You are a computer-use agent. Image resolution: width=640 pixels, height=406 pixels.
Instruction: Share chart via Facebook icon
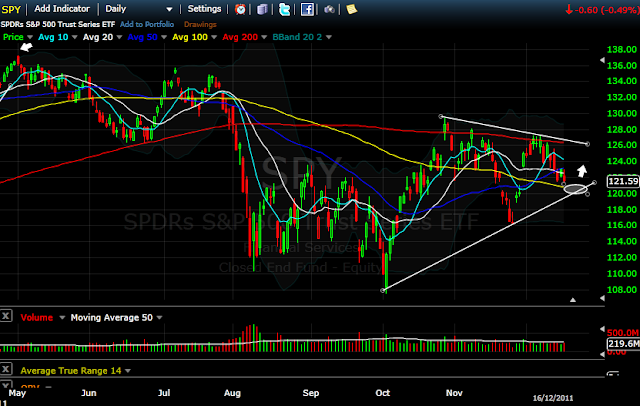coord(307,9)
